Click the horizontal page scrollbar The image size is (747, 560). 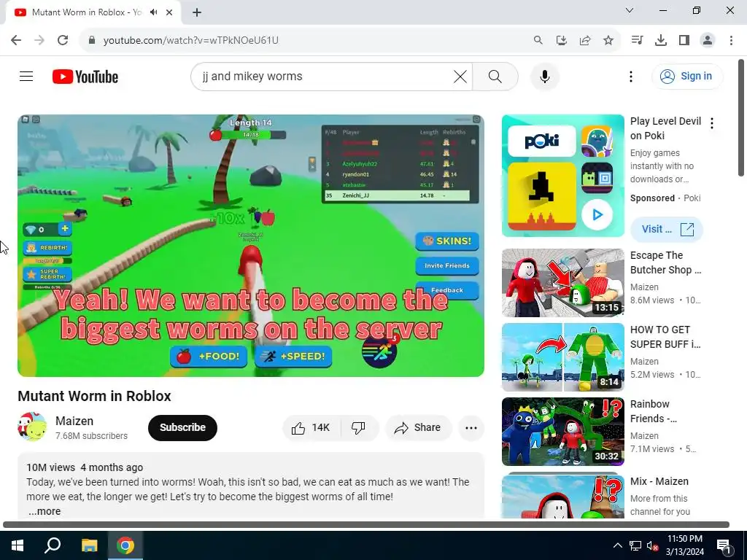(x=366, y=525)
